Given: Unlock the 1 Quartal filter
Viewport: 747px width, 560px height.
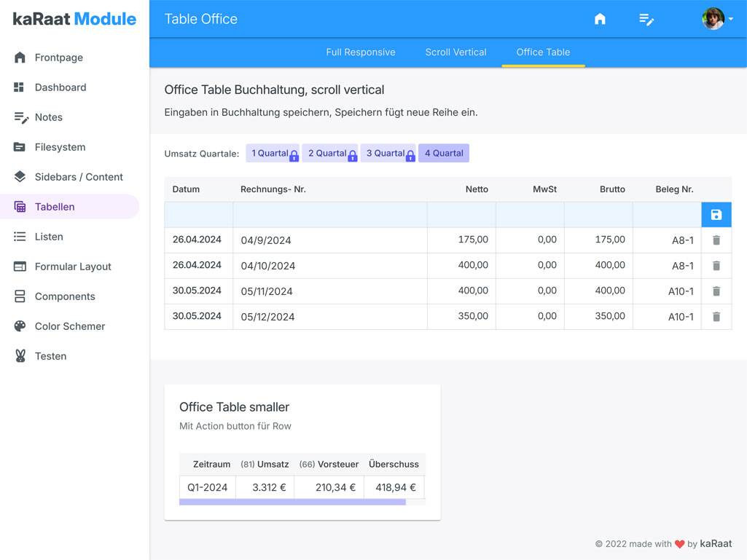Looking at the screenshot, I should 294,155.
